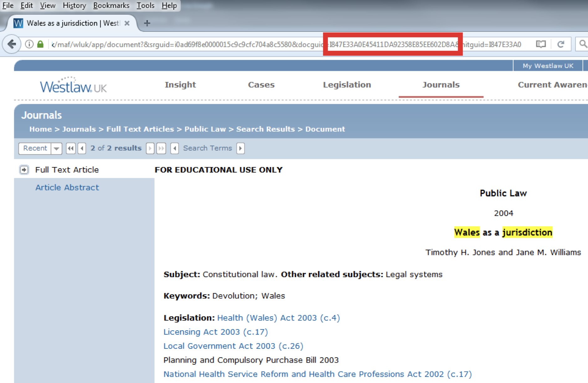Jump to next search term arrow

[x=240, y=148]
